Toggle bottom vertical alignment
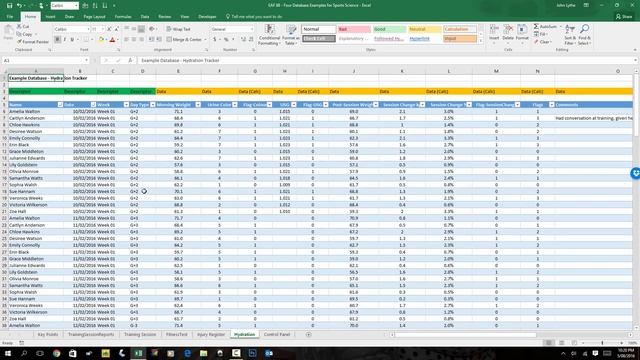Image resolution: width=640 pixels, height=360 pixels. point(141,29)
